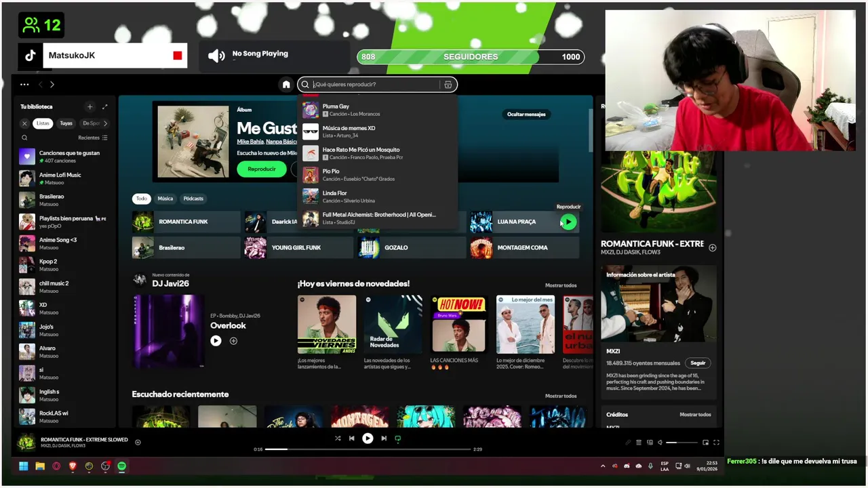Mute the volume speaker icon in player
This screenshot has height=488, width=868.
click(x=660, y=443)
